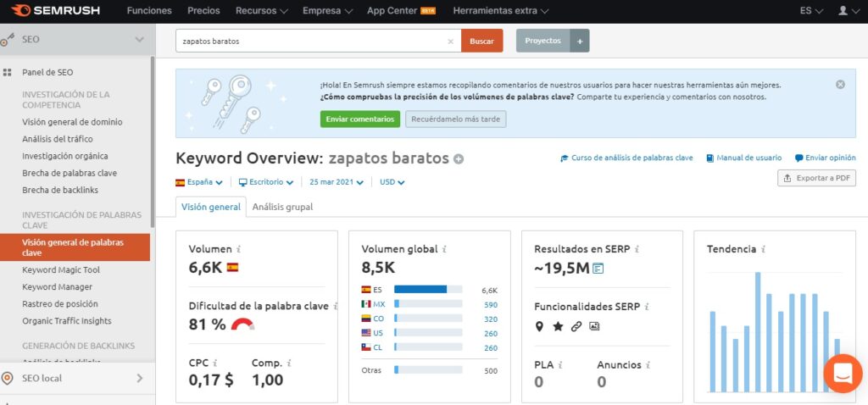The width and height of the screenshot is (868, 405).
Task: Add a project with the plus button
Action: click(580, 41)
